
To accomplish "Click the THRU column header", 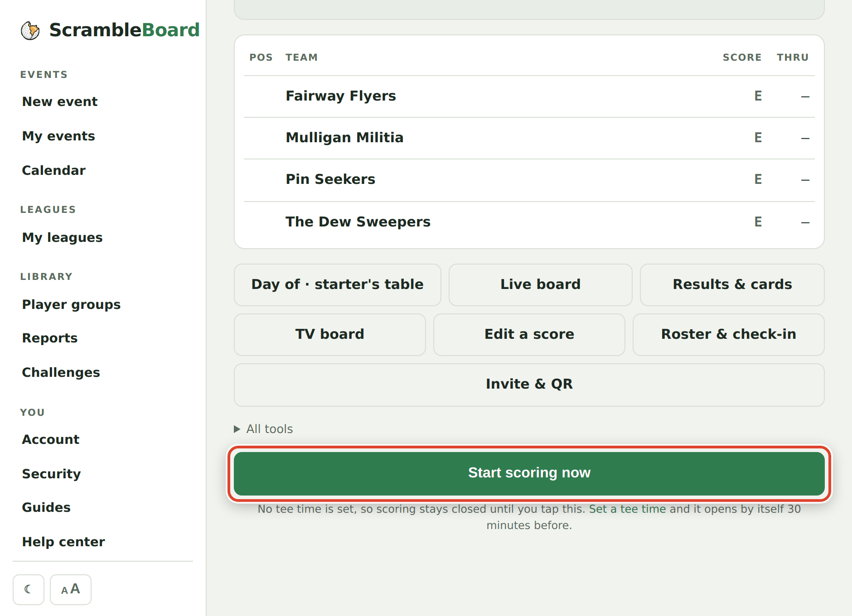I will point(793,58).
